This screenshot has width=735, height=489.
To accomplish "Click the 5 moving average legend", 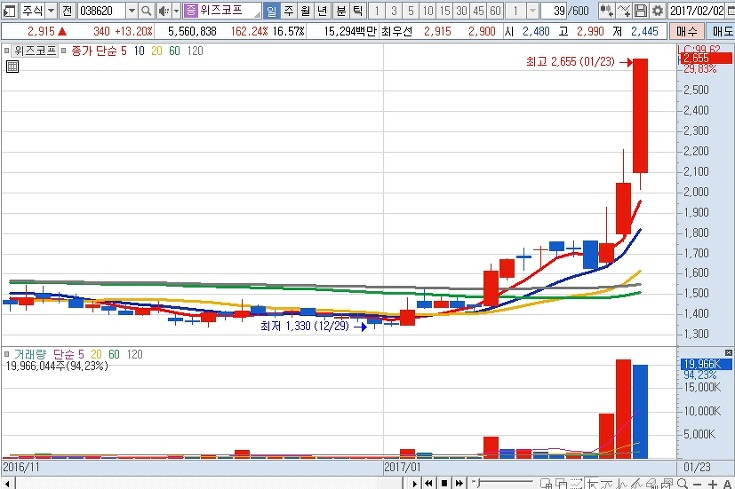I will click(124, 51).
